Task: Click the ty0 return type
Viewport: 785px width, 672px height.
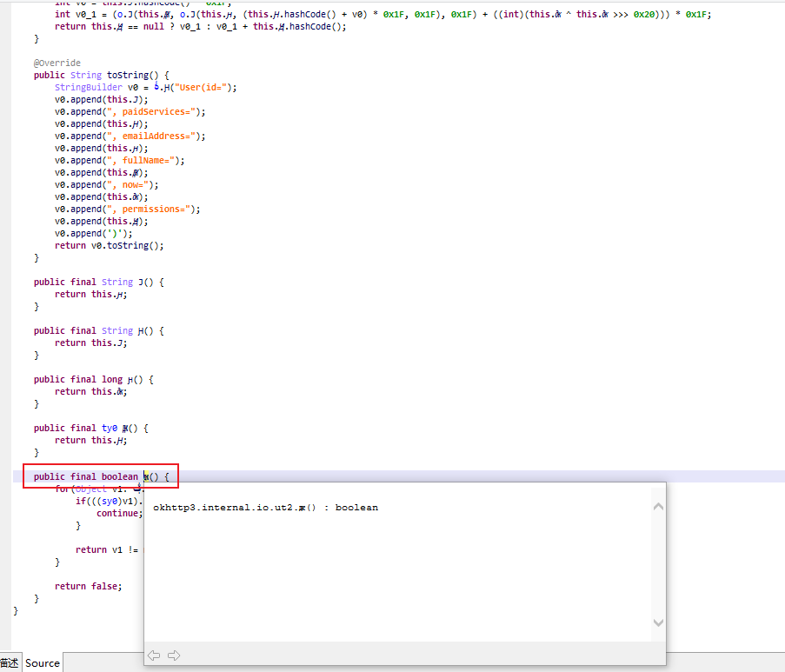Action: 110,429
